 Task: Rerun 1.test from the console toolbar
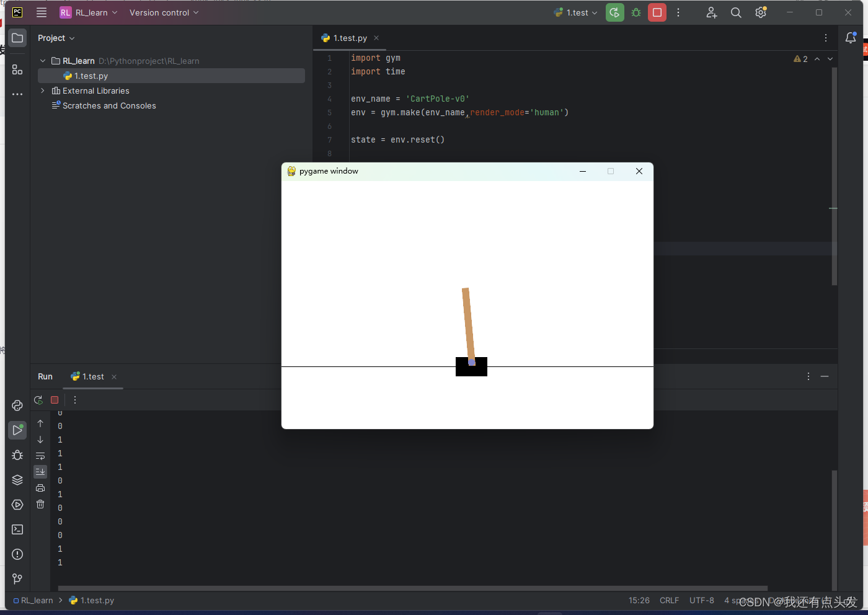click(x=38, y=400)
